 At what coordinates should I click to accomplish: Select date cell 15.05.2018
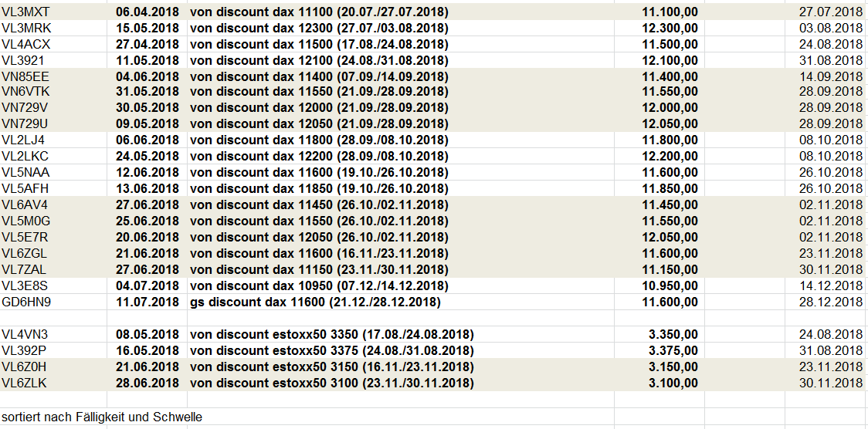point(147,29)
